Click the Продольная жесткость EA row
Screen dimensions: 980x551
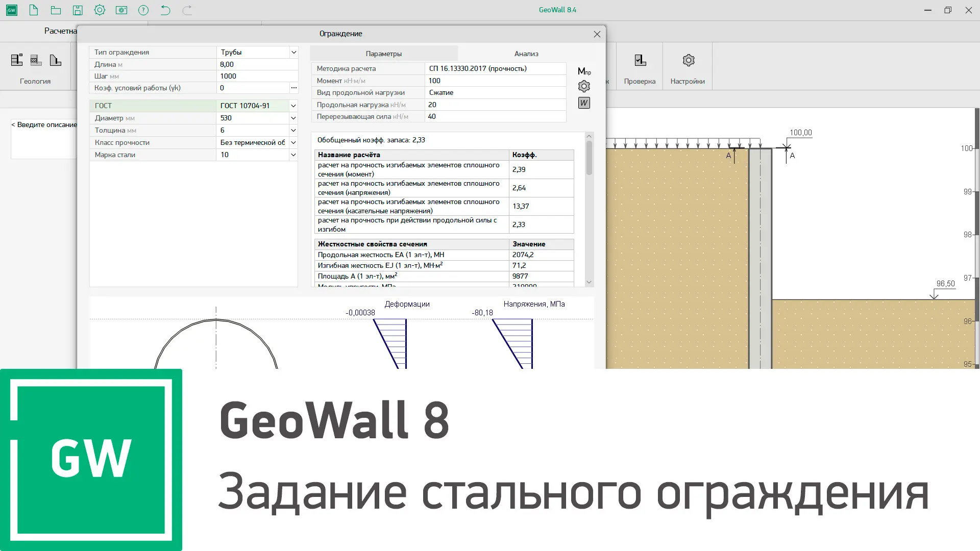tap(444, 255)
